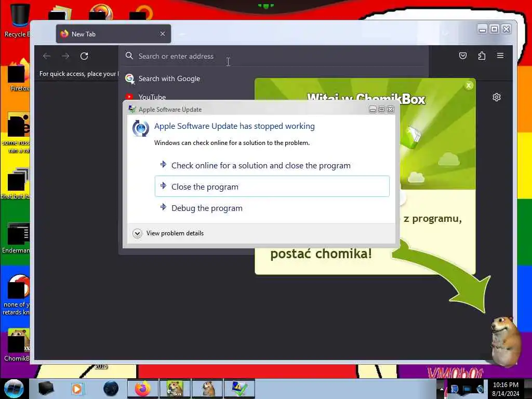This screenshot has height=399, width=532.
Task: Show hidden system tray icons arrow
Action: point(442,389)
